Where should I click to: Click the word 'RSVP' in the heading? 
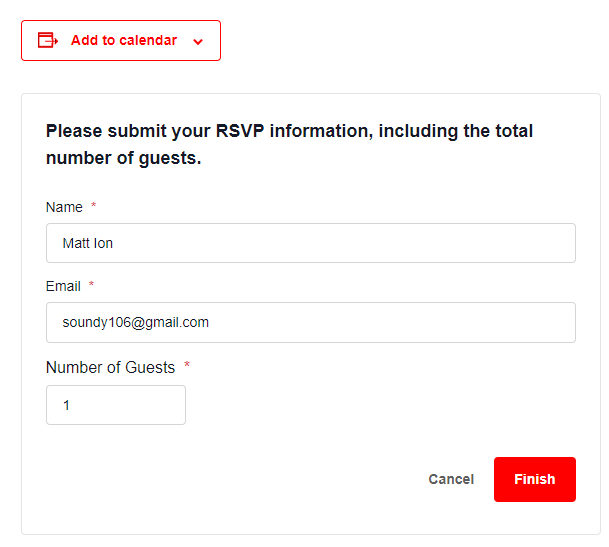(x=240, y=131)
